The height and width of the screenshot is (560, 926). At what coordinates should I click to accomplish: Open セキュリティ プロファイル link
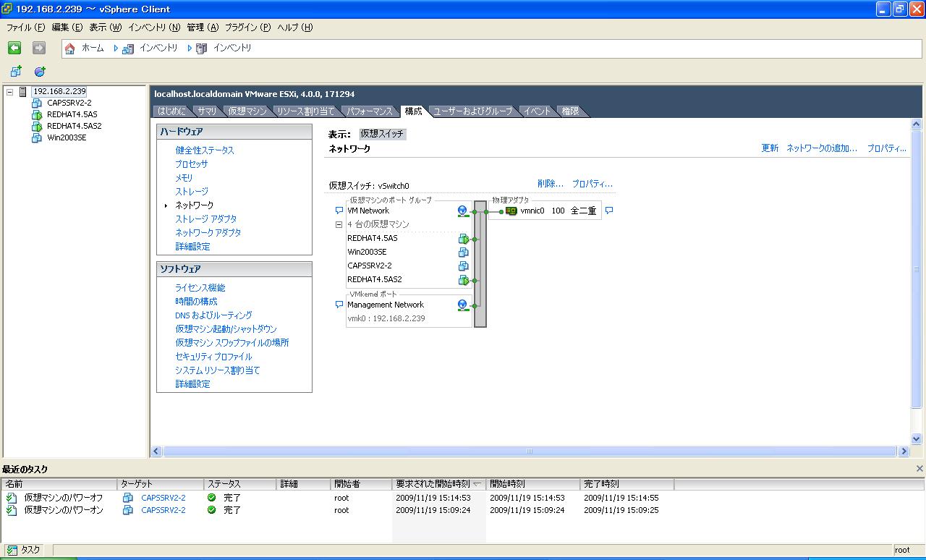click(x=213, y=357)
